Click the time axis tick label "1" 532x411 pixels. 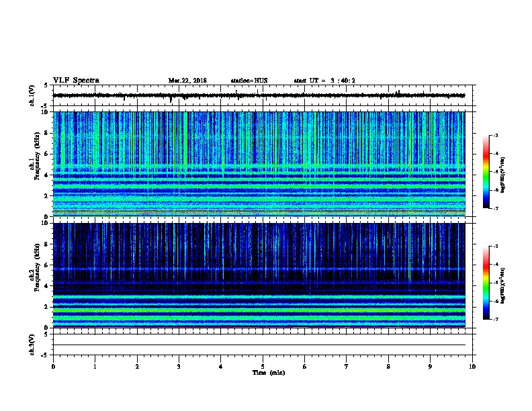(x=95, y=366)
